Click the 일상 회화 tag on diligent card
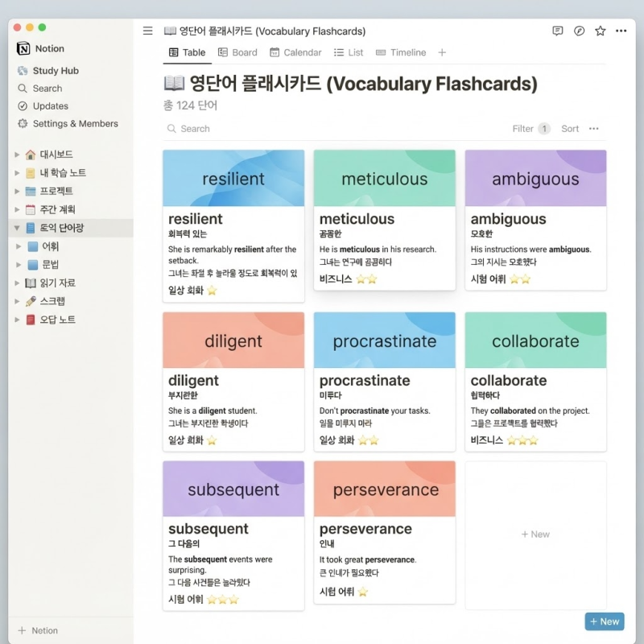644x644 pixels. click(x=186, y=440)
